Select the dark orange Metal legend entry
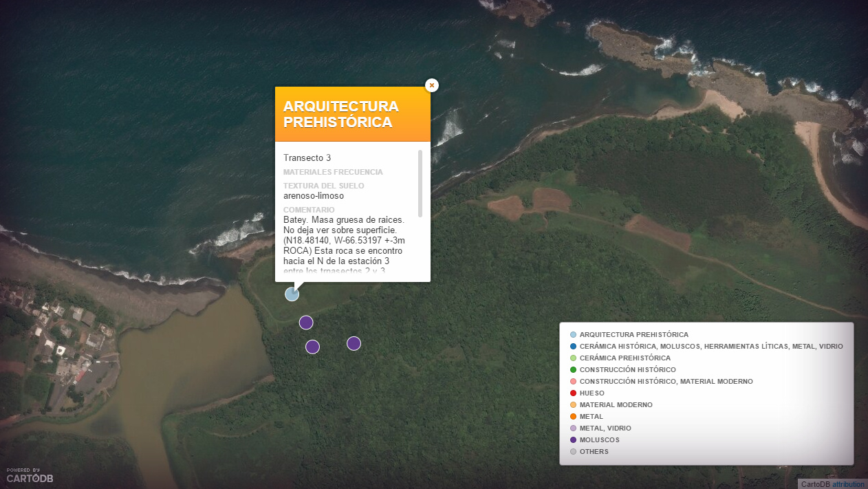This screenshot has height=489, width=868. tap(591, 416)
